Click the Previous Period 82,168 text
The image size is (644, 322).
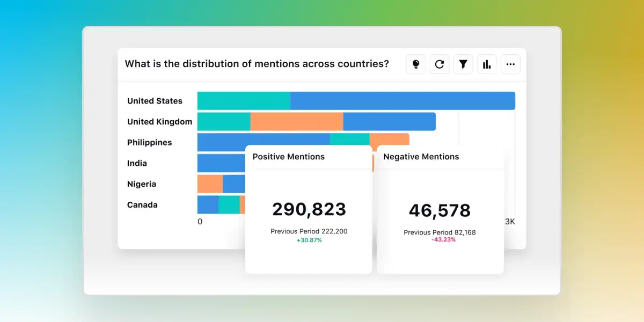[441, 232]
